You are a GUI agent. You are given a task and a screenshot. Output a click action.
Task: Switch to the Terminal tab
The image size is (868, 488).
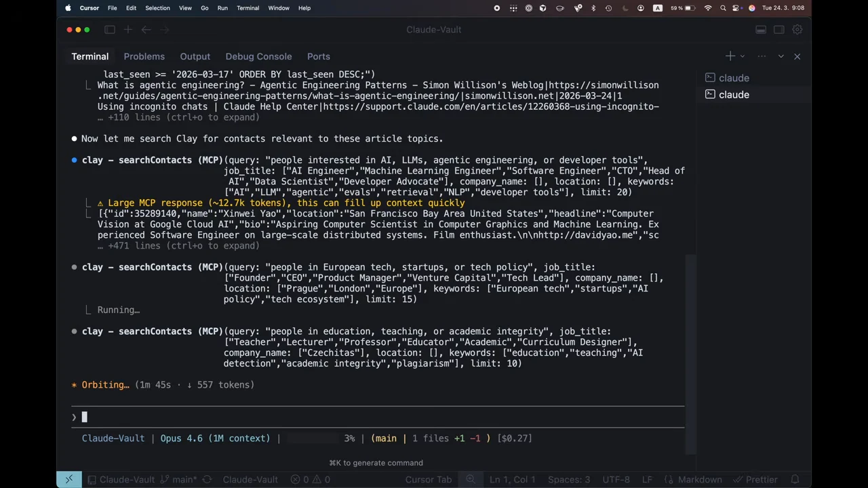pyautogui.click(x=90, y=56)
